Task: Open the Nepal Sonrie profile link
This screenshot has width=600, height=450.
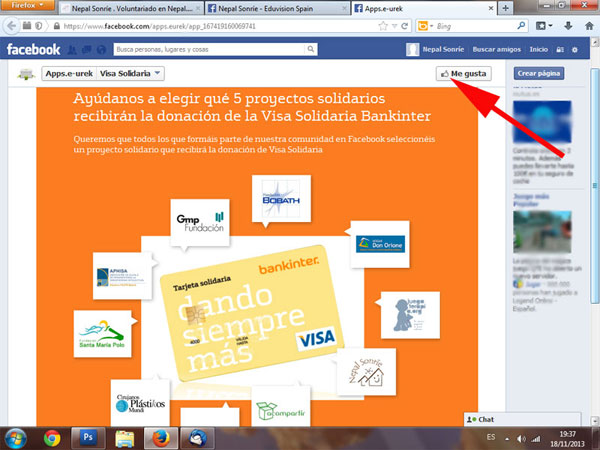Action: (x=443, y=49)
